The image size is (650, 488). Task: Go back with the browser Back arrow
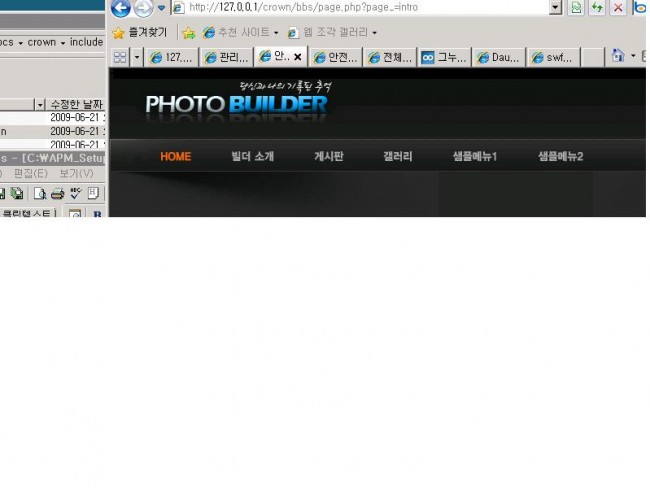click(x=121, y=8)
